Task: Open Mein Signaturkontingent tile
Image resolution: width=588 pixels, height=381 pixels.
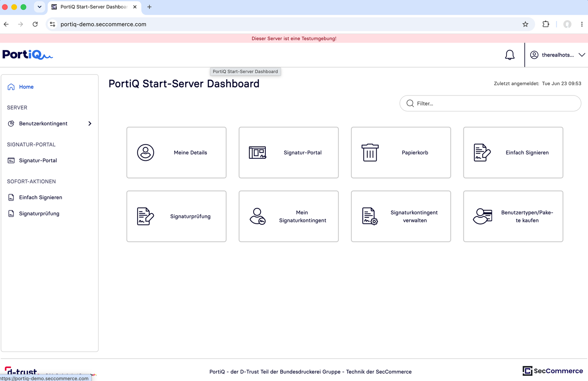Action: (289, 216)
